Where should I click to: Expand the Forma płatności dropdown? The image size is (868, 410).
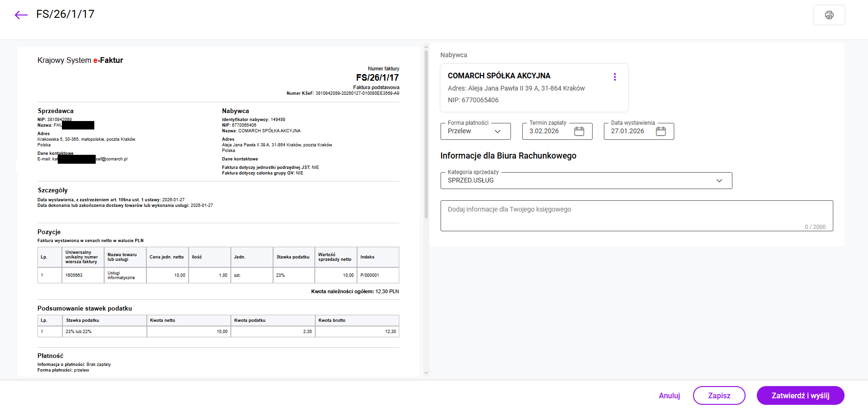(x=475, y=131)
